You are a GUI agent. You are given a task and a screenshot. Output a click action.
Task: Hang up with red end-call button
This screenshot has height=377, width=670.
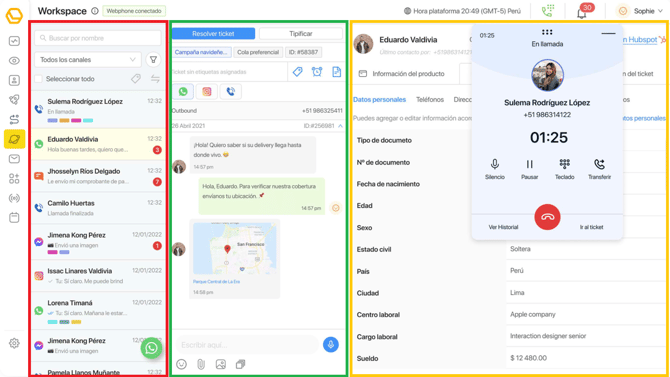[x=547, y=217]
